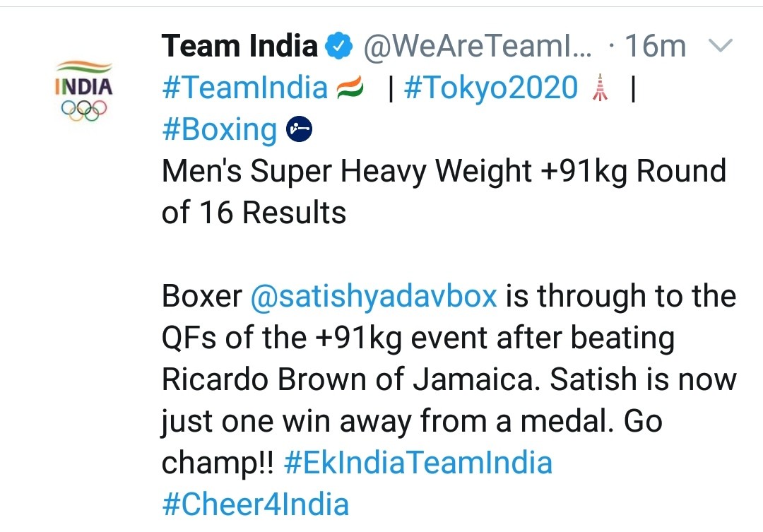
Task: Click the India flag emoji
Action: tap(350, 88)
